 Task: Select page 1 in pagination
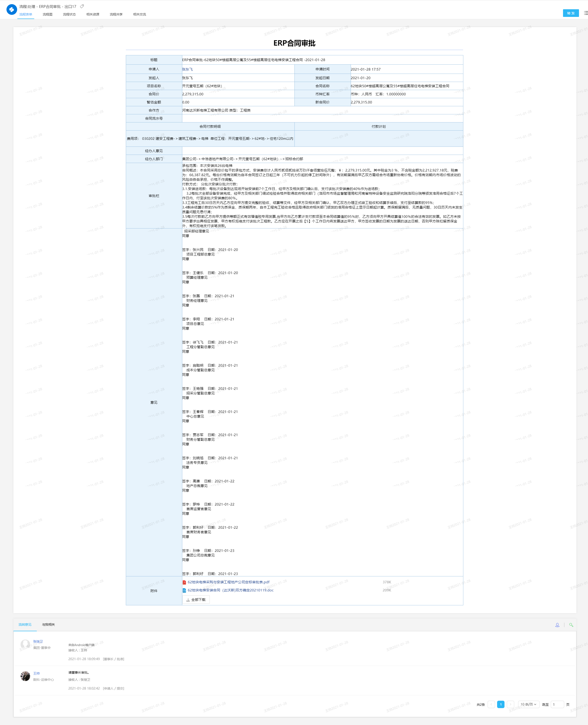pyautogui.click(x=501, y=704)
